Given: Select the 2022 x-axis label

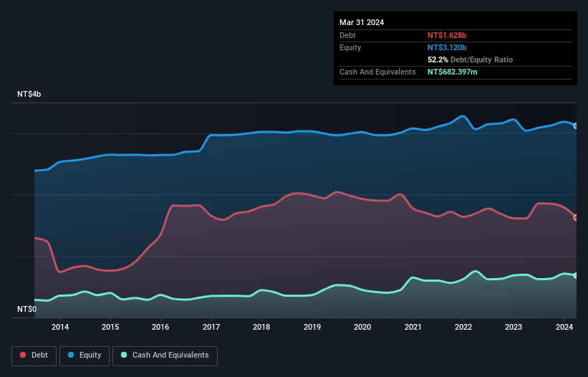Looking at the screenshot, I should [463, 327].
